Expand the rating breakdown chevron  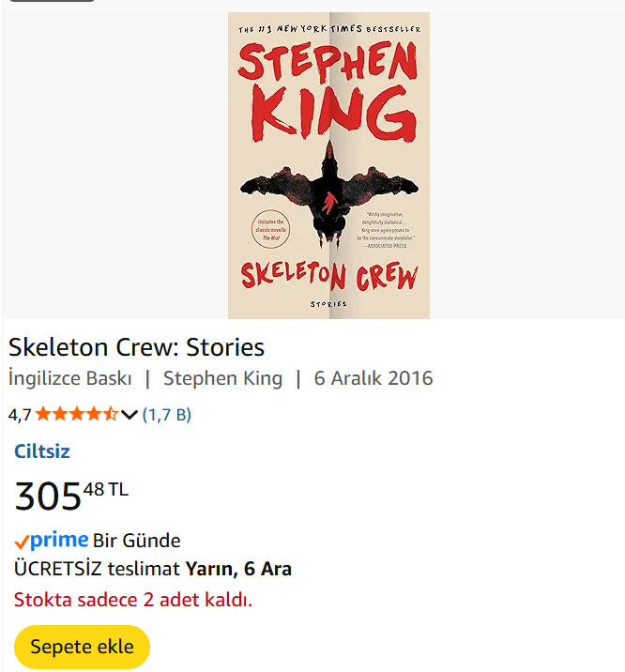tap(130, 415)
